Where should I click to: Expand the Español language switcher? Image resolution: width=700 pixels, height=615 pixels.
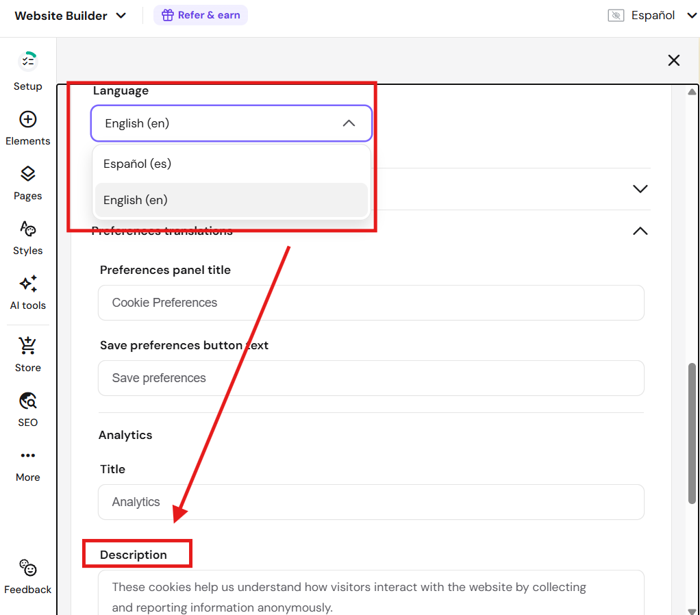tap(691, 15)
